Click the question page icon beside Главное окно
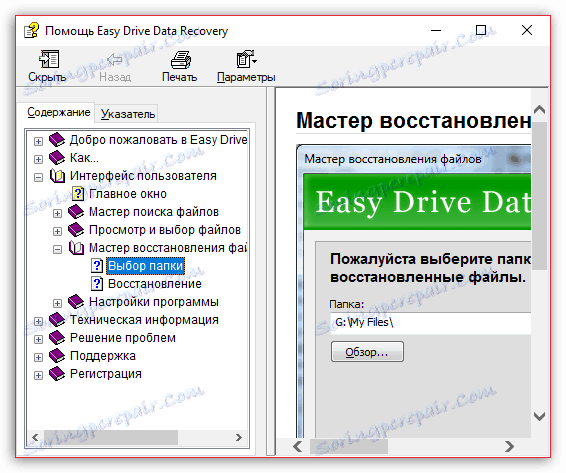Image resolution: width=566 pixels, height=473 pixels. pos(78,194)
